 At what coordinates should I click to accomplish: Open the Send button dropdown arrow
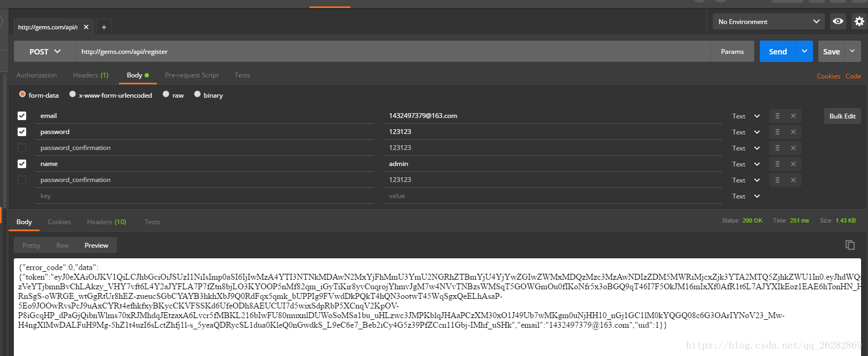coord(805,51)
